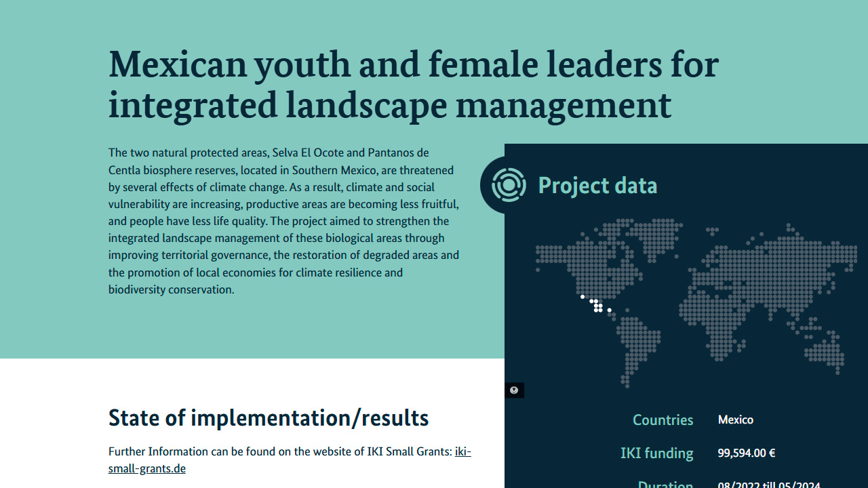Image resolution: width=868 pixels, height=488 pixels.
Task: Click the Project data concentric circles icon
Action: pos(509,185)
